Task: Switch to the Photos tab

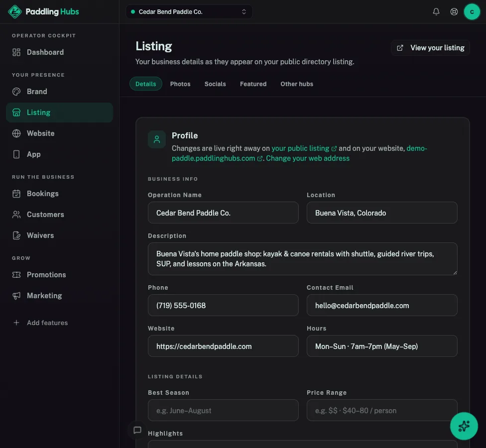Action: (180, 84)
